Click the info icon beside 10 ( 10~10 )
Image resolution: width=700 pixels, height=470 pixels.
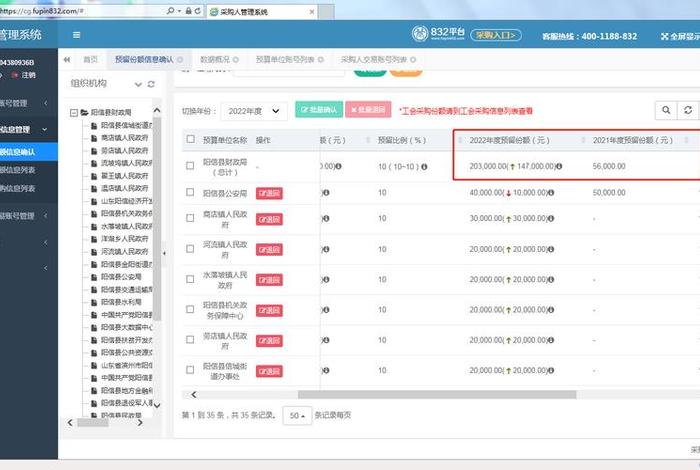[424, 166]
